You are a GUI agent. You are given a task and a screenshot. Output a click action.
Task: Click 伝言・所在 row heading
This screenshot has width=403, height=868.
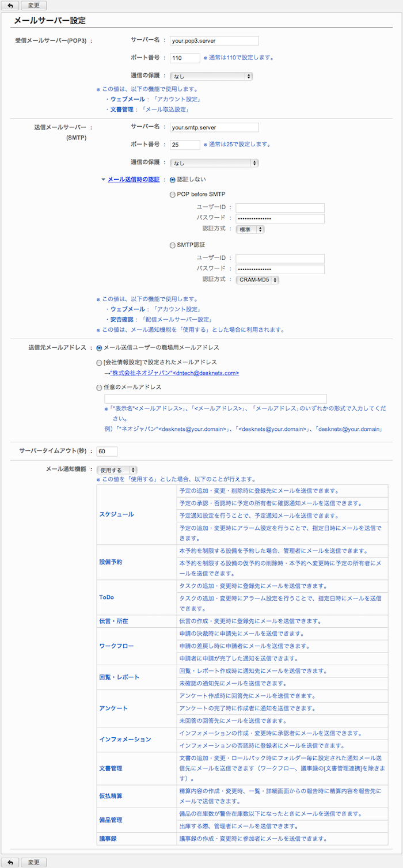pos(114,621)
